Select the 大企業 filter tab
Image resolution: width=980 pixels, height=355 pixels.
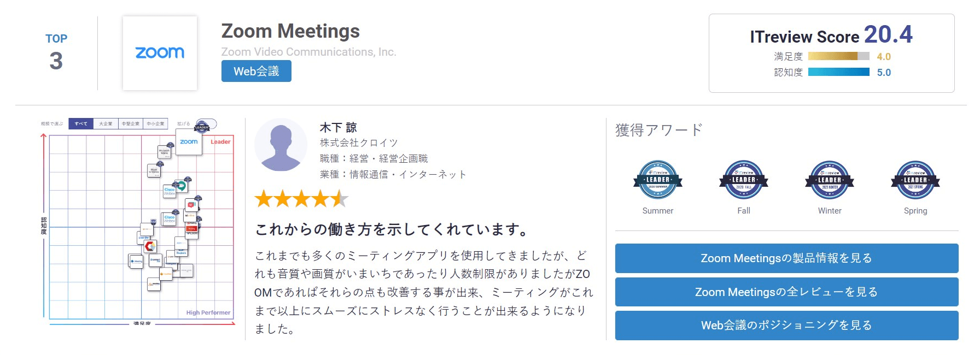(106, 124)
